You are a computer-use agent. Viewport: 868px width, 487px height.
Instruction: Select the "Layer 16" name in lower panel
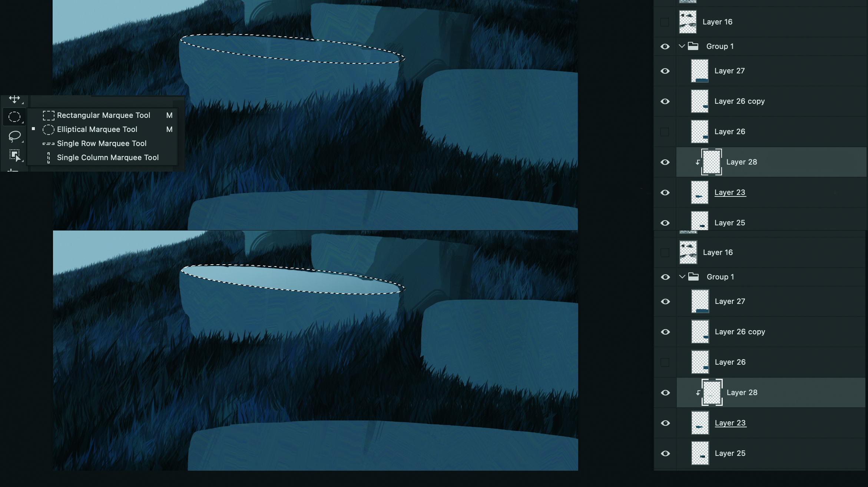(x=718, y=252)
